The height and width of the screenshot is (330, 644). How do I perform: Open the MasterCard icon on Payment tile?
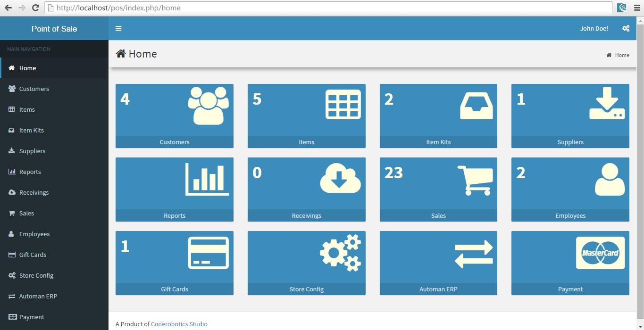(600, 253)
